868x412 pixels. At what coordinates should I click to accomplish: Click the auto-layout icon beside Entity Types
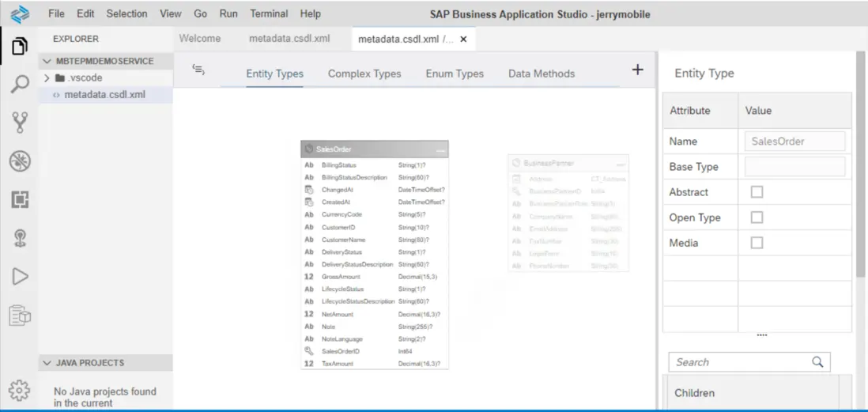click(198, 70)
